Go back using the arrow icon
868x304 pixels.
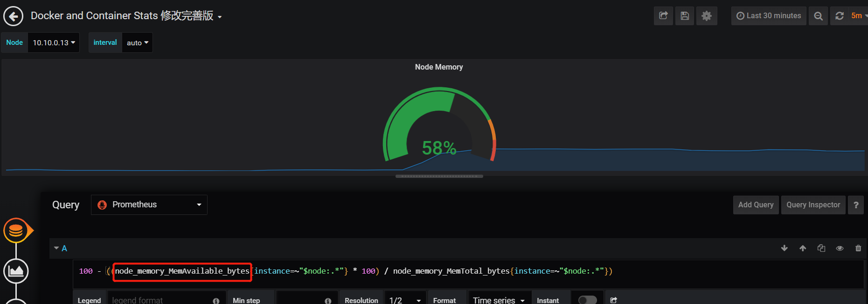coord(14,16)
